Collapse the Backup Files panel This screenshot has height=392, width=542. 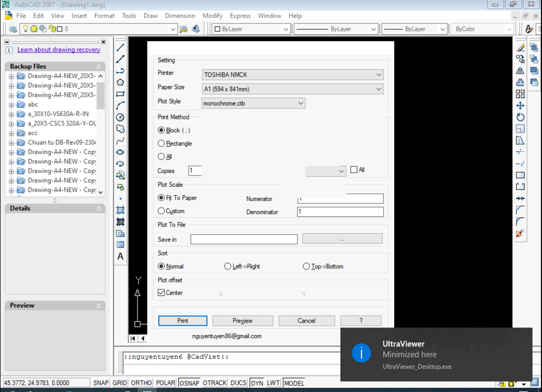click(99, 66)
